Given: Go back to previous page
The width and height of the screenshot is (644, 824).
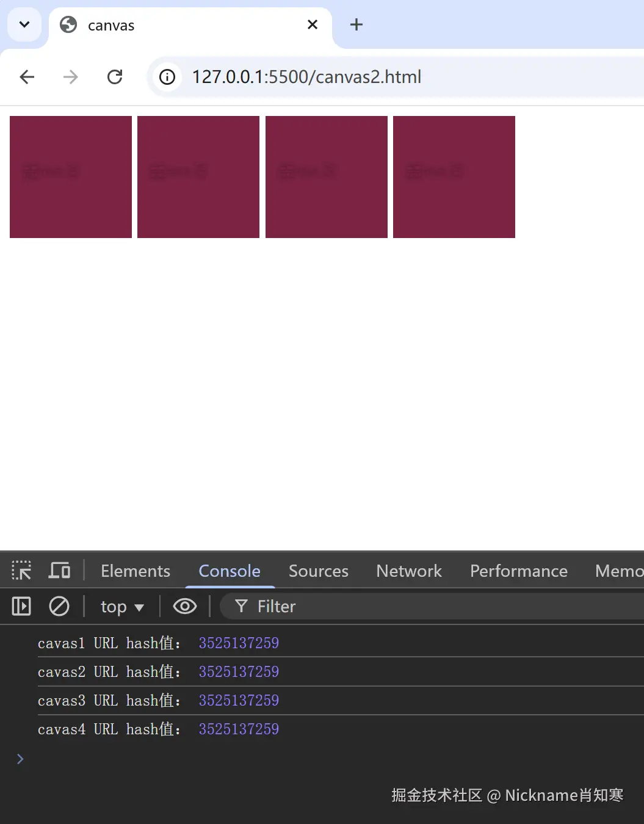Looking at the screenshot, I should [x=27, y=77].
